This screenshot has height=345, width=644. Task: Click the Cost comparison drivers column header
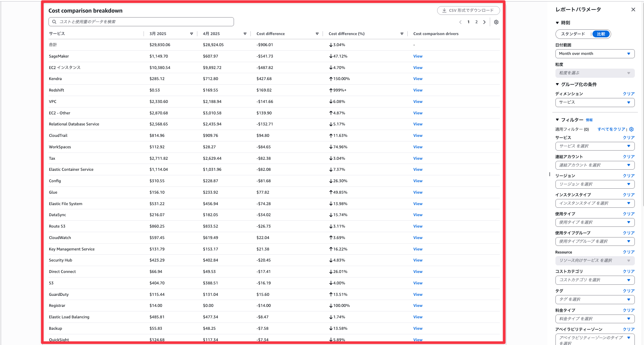point(436,34)
